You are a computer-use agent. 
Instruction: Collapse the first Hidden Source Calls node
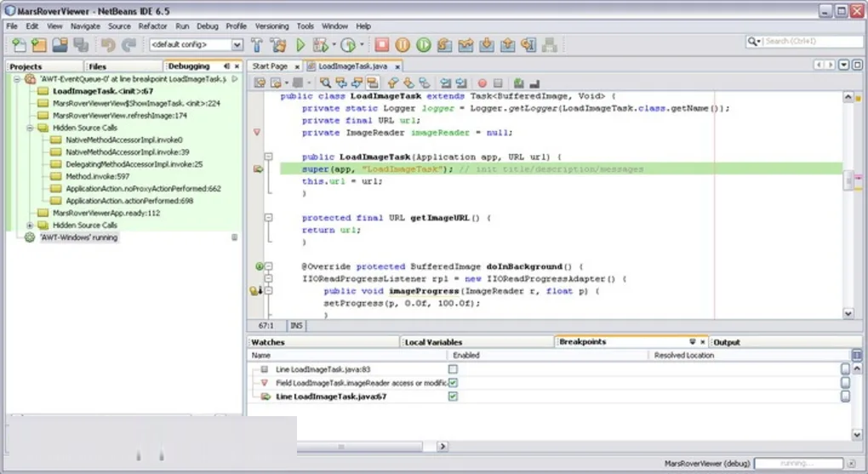[30, 128]
